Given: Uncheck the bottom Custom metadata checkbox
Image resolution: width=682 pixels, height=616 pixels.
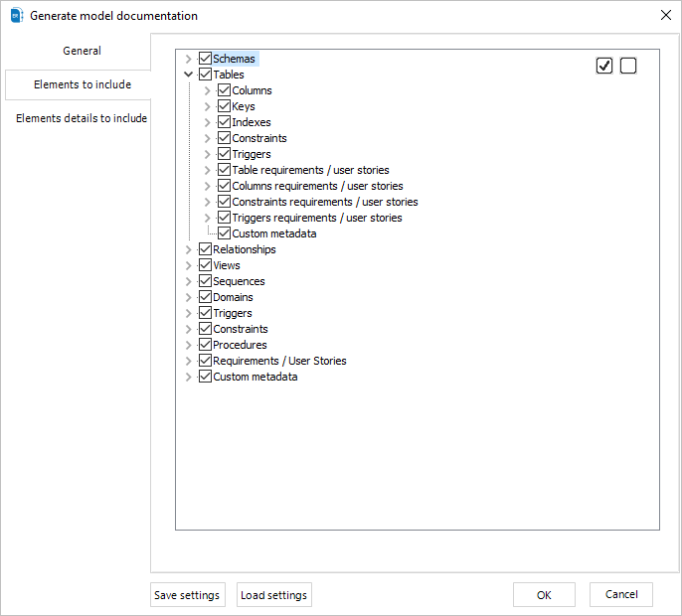Looking at the screenshot, I should (x=205, y=377).
